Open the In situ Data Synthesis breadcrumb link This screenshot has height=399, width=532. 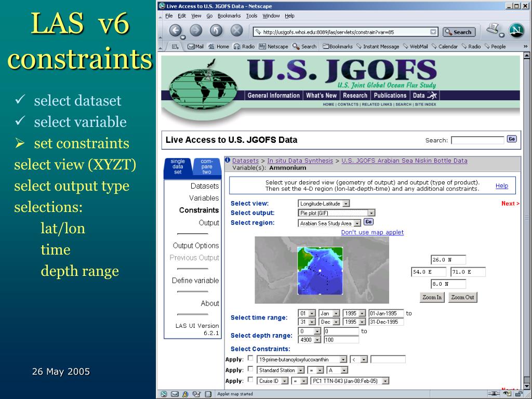pos(300,161)
